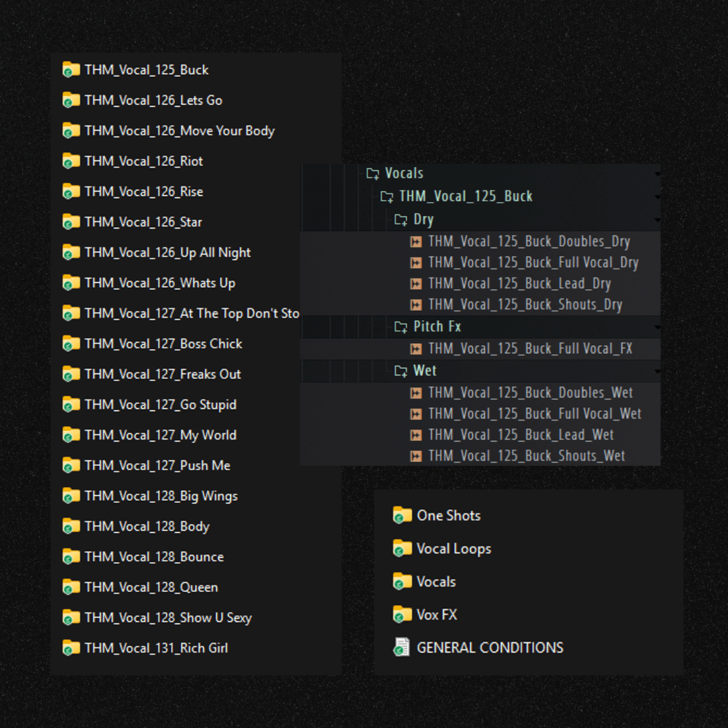Click folder icon beside THM_Vocal_131_Rich Girl
Screen dimensions: 728x728
(71, 648)
